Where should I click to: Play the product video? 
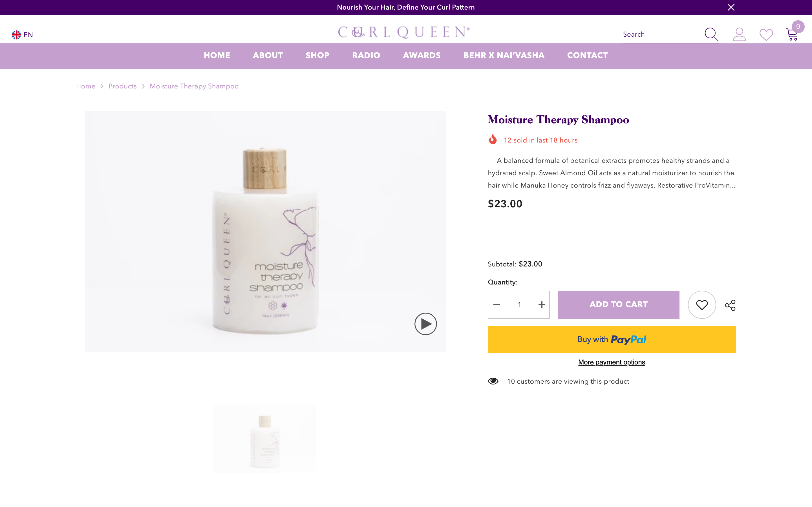coord(425,324)
